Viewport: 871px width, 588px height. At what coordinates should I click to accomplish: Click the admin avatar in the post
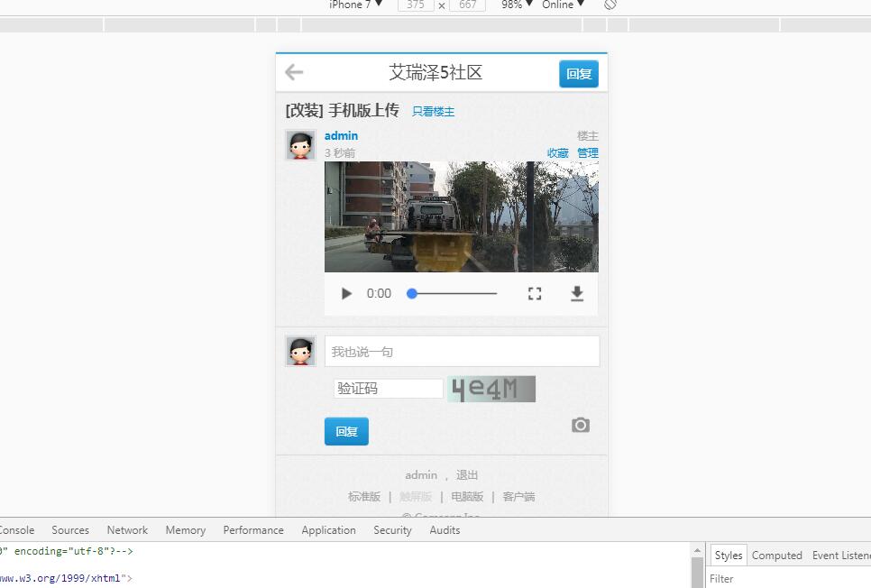[x=300, y=144]
